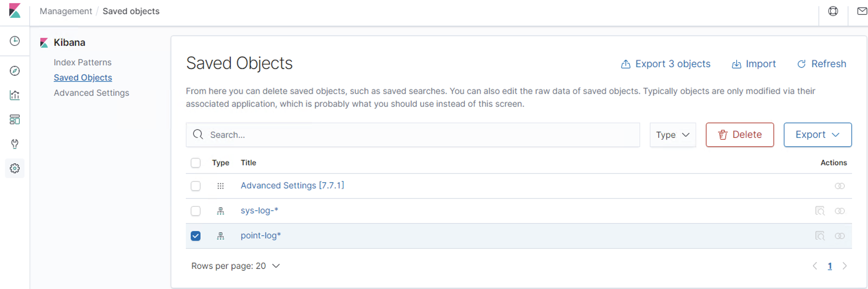This screenshot has height=289, width=868.
Task: Open Dev Tools wrench icon in sidebar
Action: 15,144
